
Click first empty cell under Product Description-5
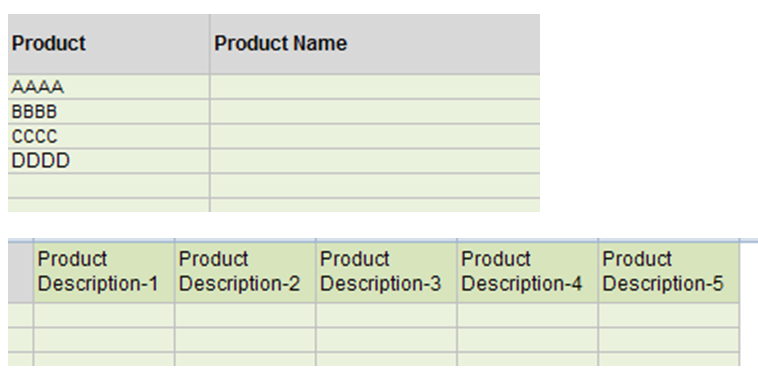coord(669,315)
